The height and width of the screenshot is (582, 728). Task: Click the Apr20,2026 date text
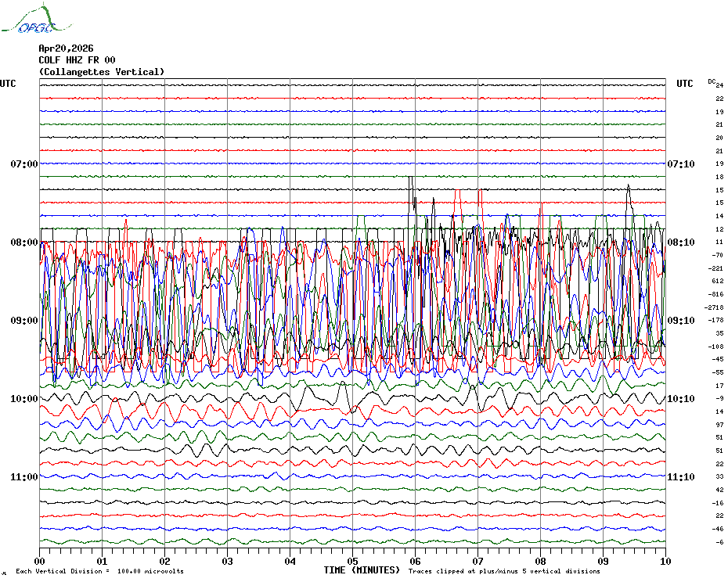click(66, 48)
